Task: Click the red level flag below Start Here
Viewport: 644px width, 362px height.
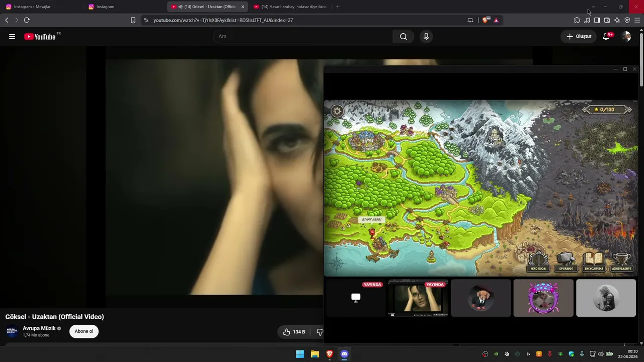Action: tap(372, 232)
